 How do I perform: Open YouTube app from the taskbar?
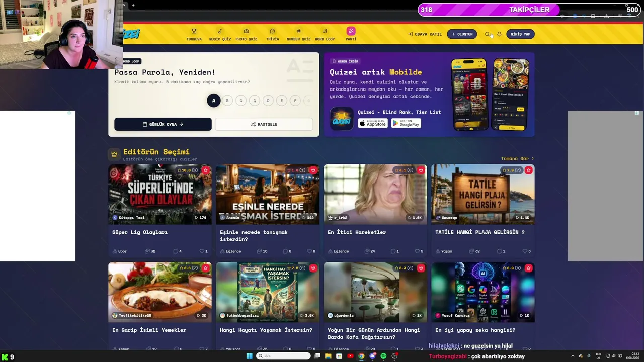point(350,356)
